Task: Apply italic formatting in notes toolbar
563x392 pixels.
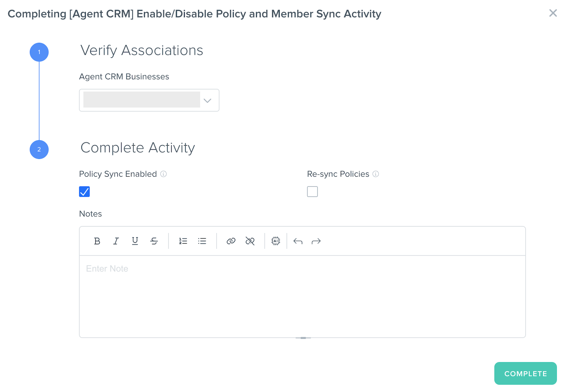Action: [x=116, y=241]
